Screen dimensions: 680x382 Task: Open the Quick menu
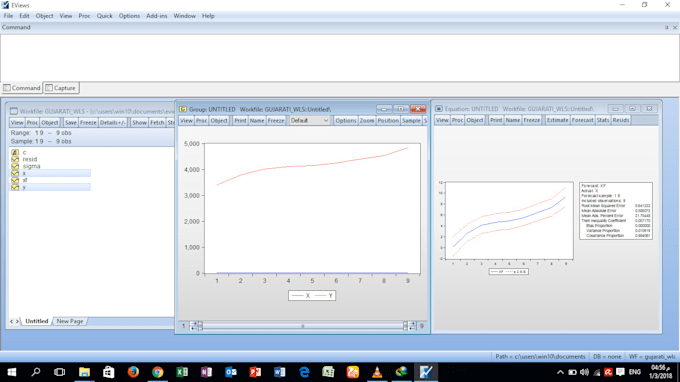(105, 16)
